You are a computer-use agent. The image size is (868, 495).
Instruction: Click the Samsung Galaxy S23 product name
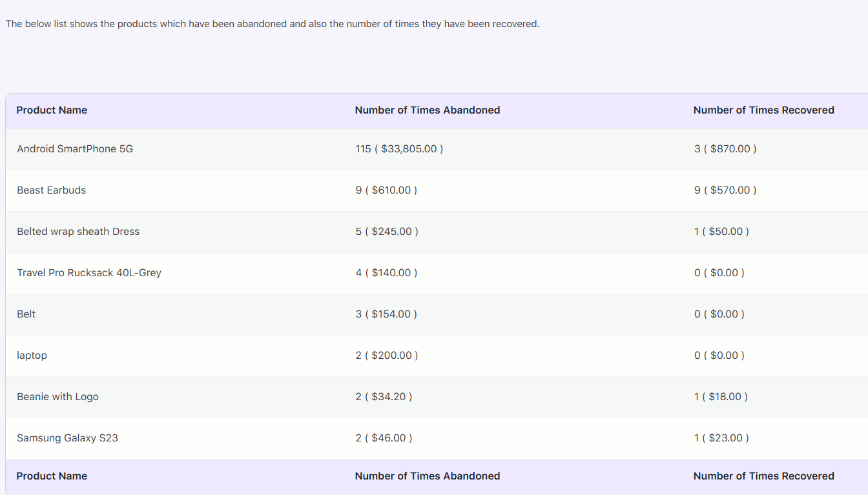(x=67, y=438)
